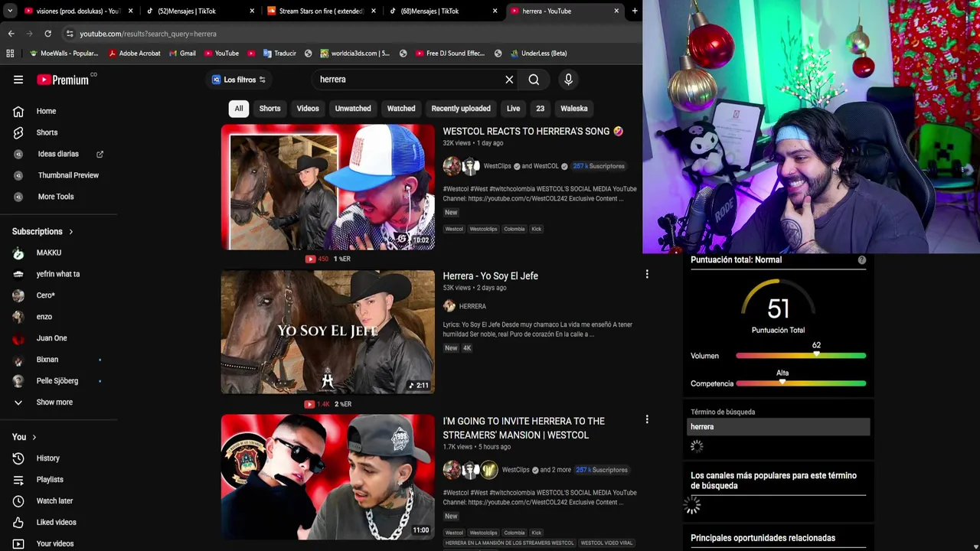The image size is (980, 551).
Task: Play the Yo Soy El Jefe thumbnail
Action: point(328,332)
